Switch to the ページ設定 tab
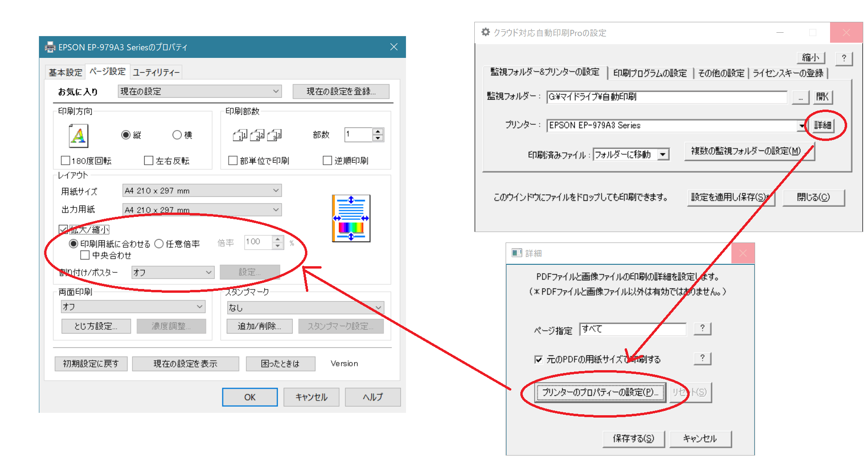Viewport: 868px width, 475px height. point(108,71)
